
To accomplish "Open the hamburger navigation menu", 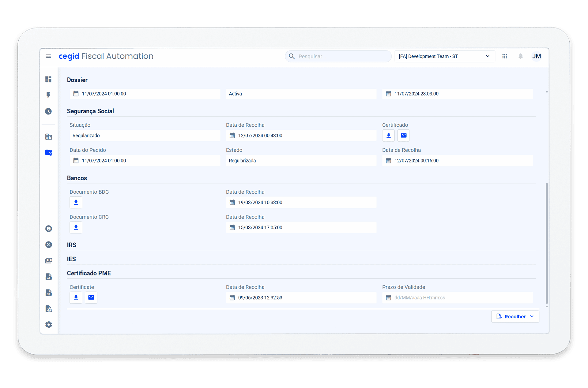I will 48,56.
